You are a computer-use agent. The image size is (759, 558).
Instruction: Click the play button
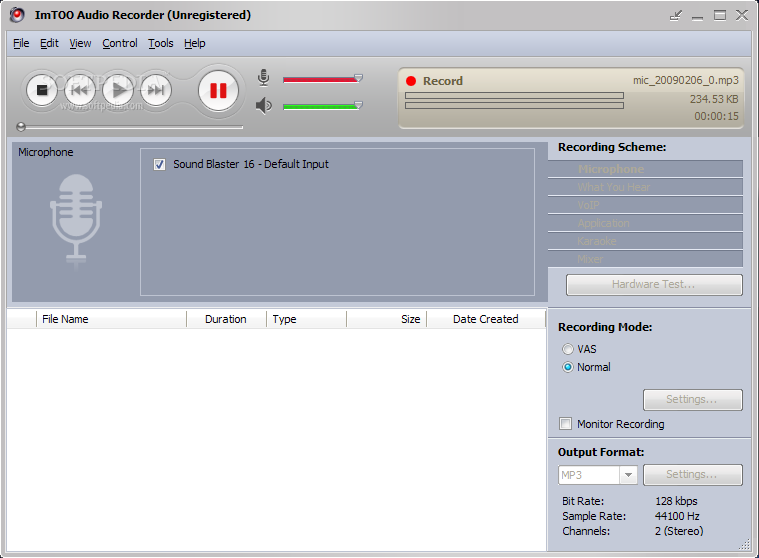118,90
